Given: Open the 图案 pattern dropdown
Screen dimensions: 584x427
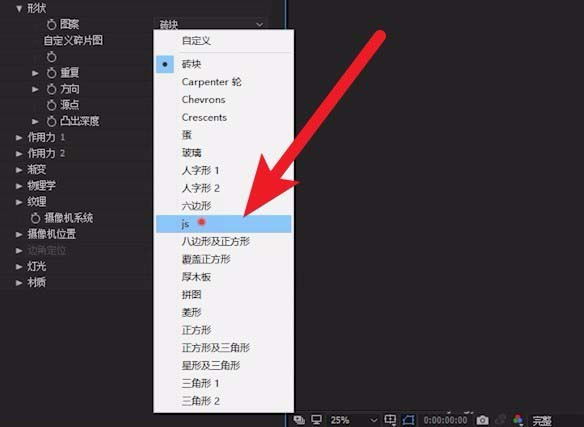Looking at the screenshot, I should (210, 24).
